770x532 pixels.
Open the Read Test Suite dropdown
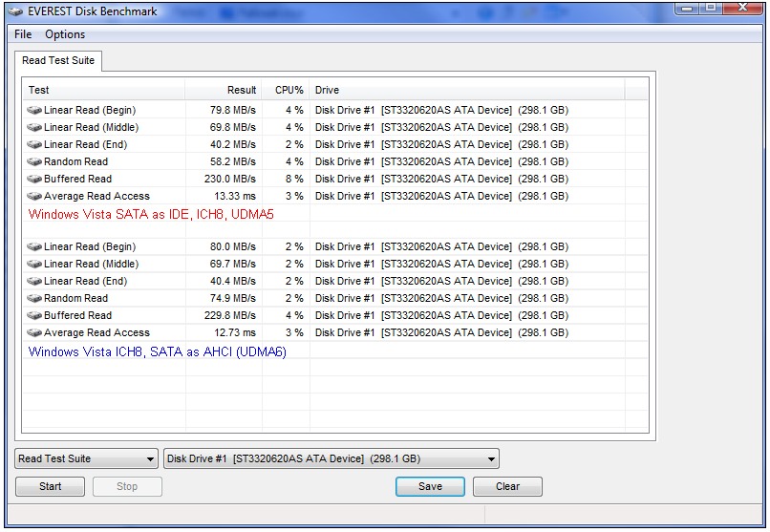tap(87, 459)
